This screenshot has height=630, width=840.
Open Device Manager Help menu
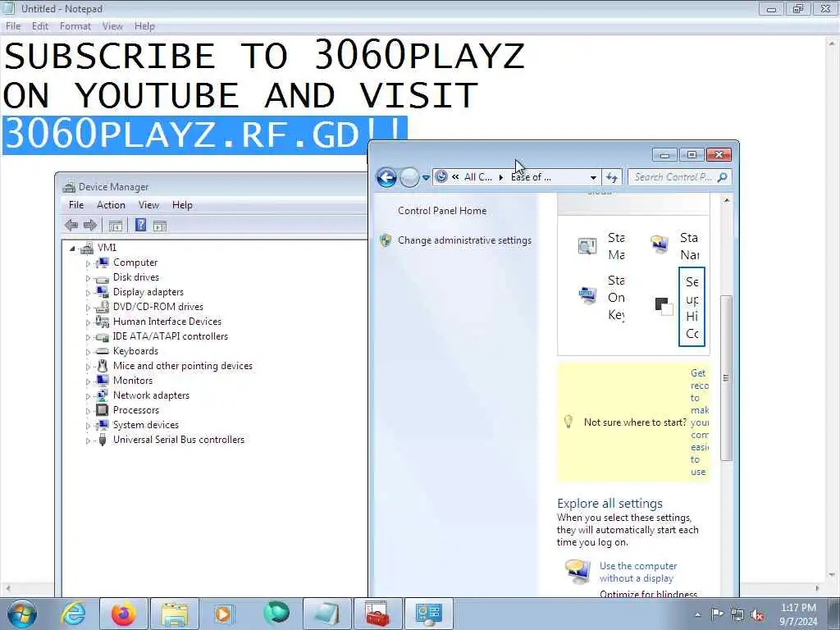(182, 205)
